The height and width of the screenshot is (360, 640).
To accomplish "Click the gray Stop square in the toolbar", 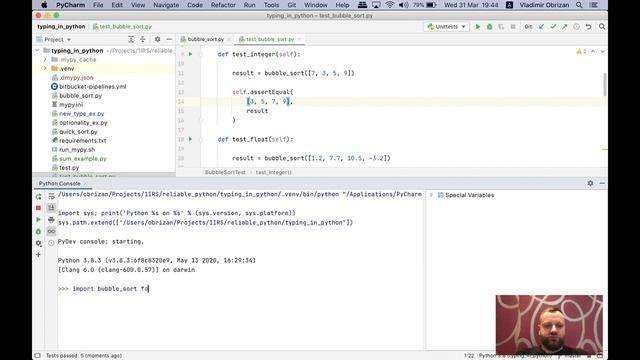I will click(x=513, y=27).
